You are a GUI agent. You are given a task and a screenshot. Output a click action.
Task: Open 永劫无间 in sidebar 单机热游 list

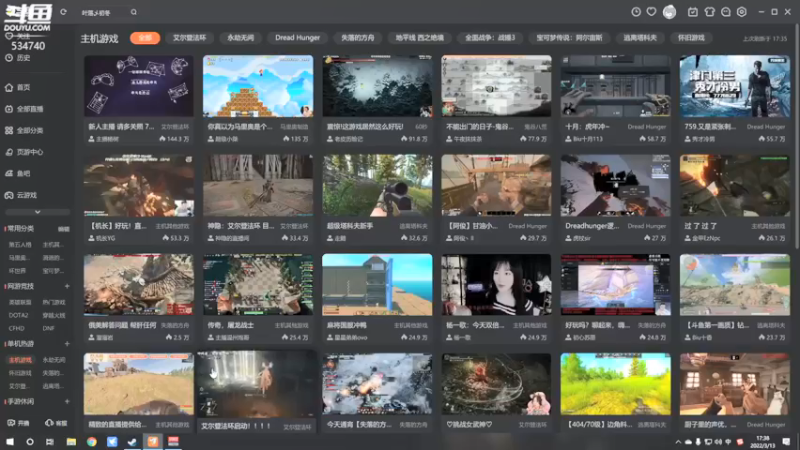(x=54, y=360)
